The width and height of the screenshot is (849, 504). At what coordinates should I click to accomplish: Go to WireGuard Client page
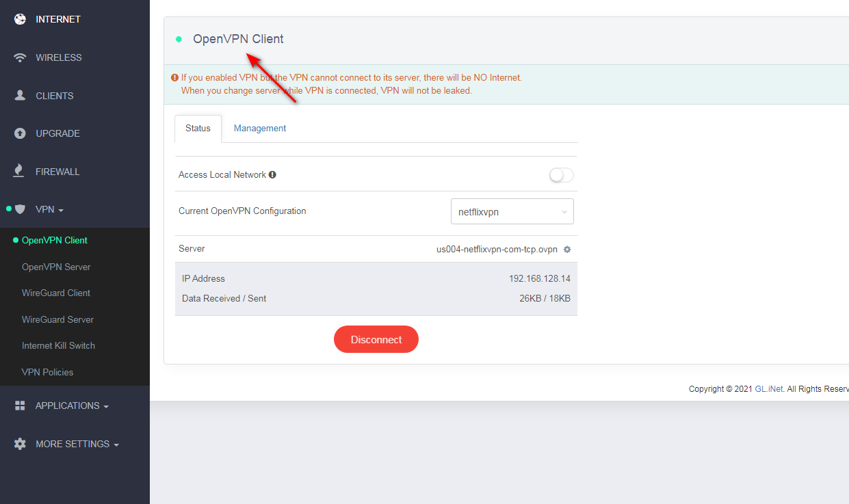tap(56, 293)
